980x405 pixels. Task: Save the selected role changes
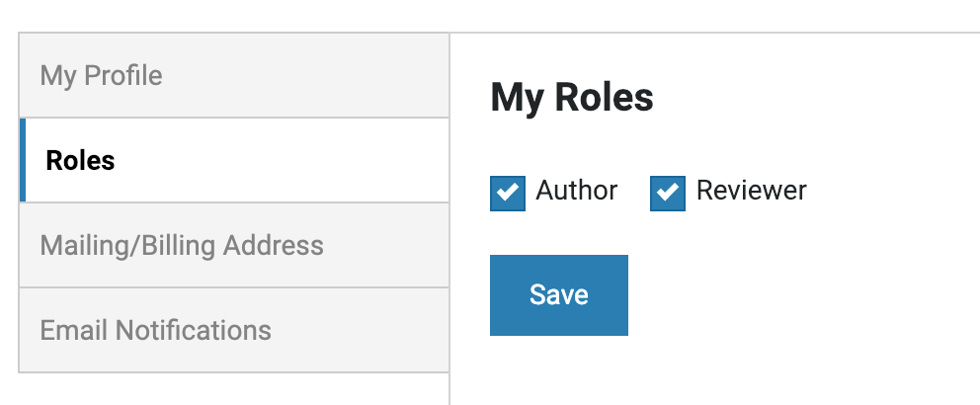tap(558, 295)
